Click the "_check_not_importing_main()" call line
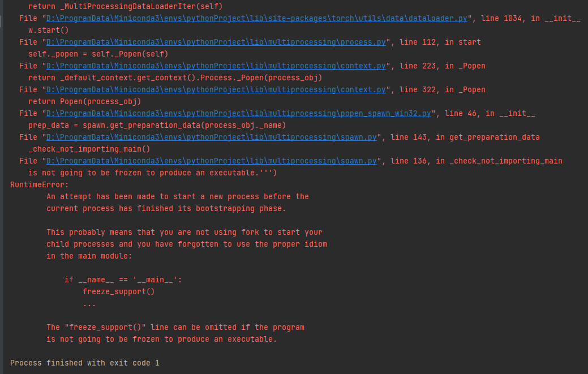 point(89,149)
